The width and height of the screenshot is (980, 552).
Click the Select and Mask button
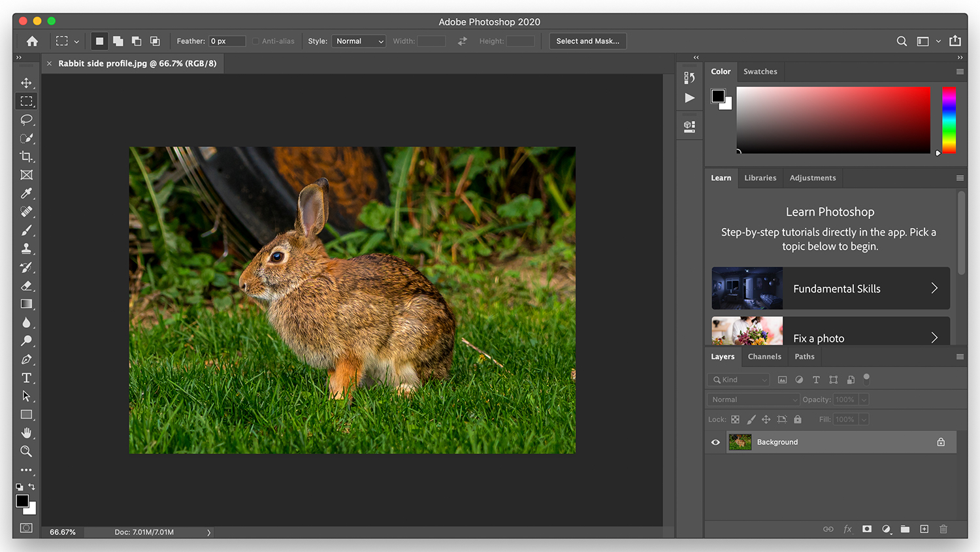coord(587,41)
